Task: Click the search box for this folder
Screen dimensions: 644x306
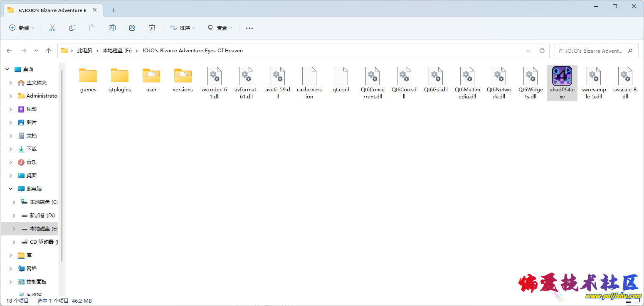Action: (590, 51)
